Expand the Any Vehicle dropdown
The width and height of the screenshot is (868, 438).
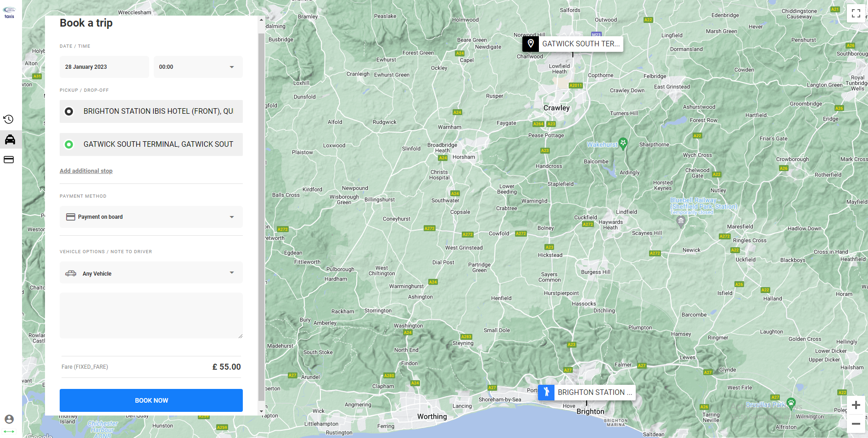151,273
